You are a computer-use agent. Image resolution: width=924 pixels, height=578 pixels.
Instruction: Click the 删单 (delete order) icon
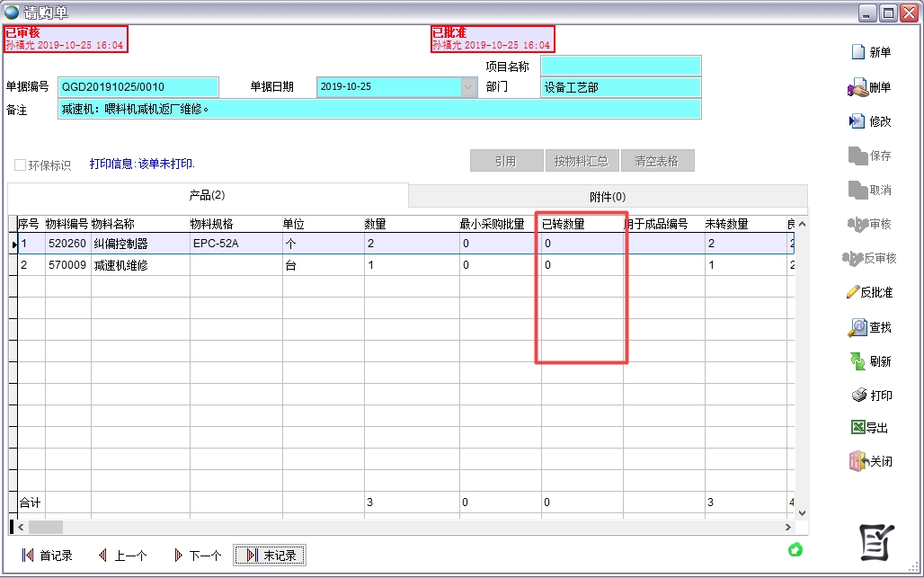point(857,87)
